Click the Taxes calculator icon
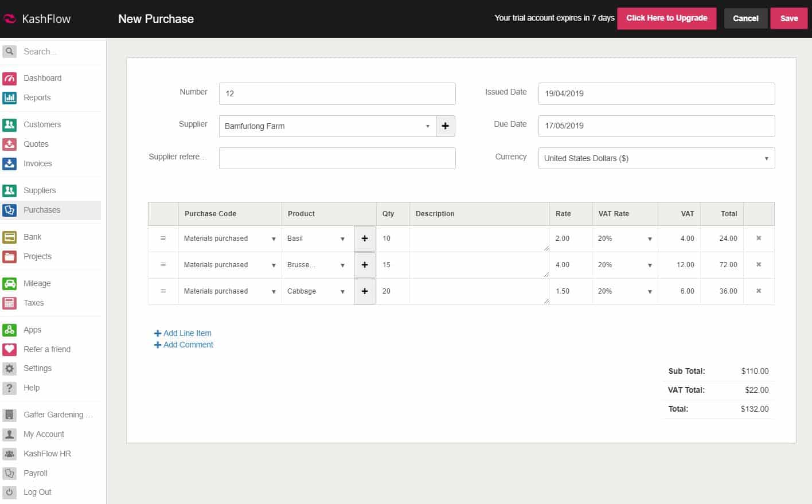The image size is (812, 504). pos(9,303)
